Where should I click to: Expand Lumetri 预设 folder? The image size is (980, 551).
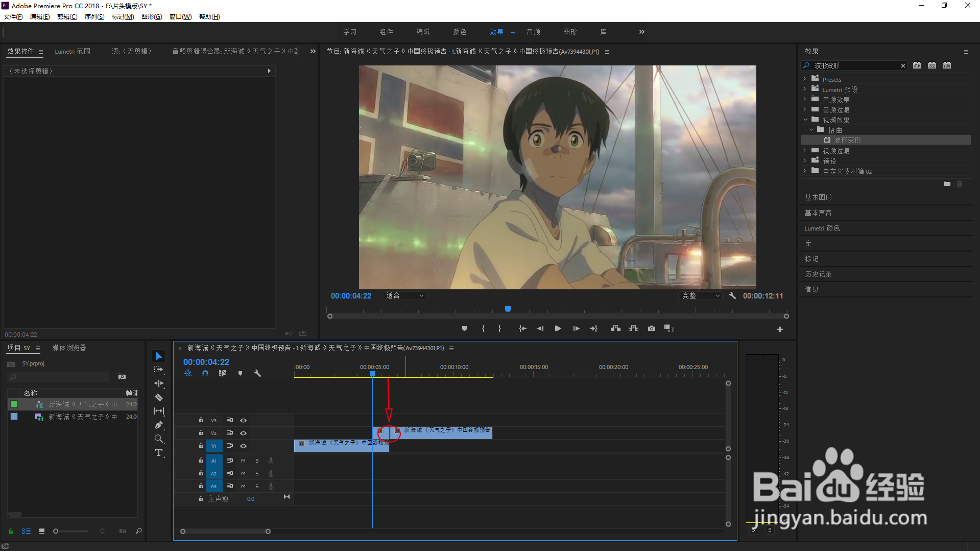(x=805, y=89)
